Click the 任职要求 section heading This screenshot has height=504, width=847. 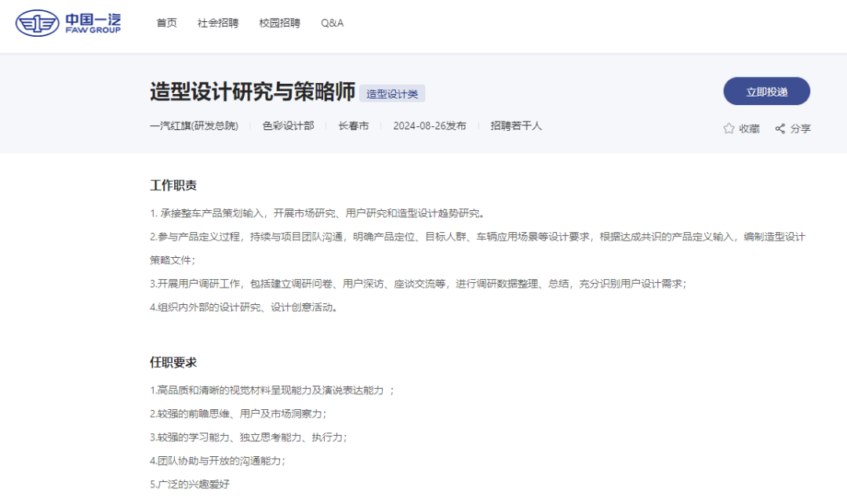(x=173, y=362)
